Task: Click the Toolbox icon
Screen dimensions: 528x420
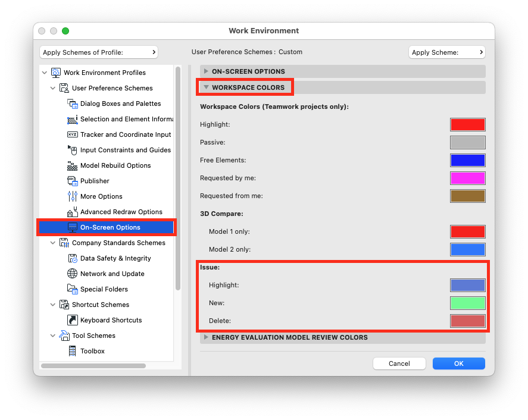Action: [73, 351]
